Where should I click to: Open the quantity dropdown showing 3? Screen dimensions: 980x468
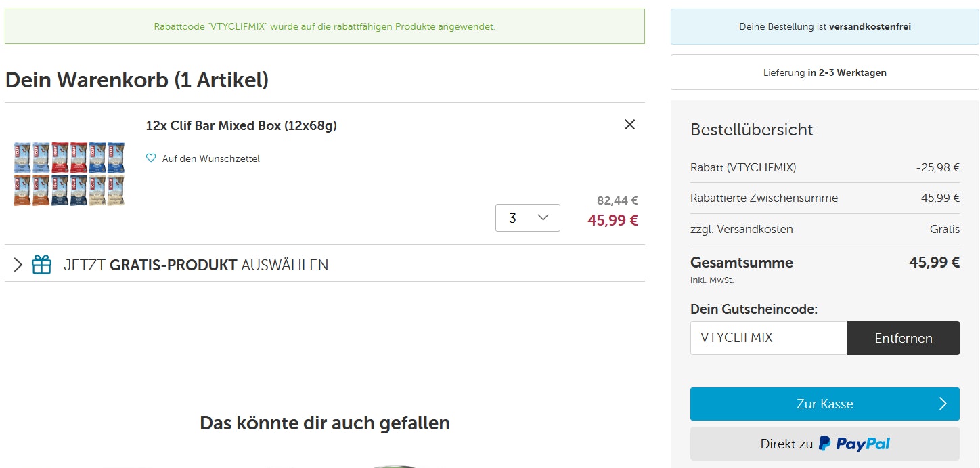pos(527,217)
